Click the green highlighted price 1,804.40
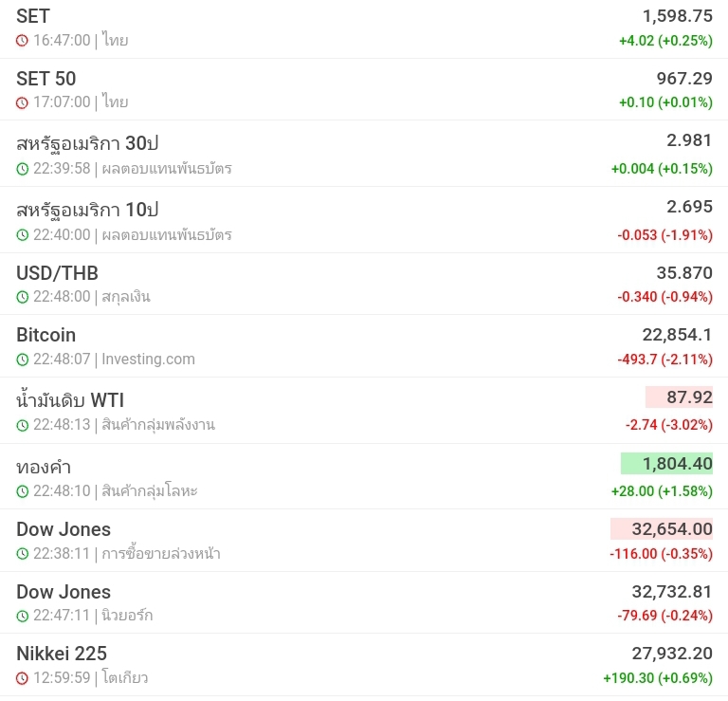This screenshot has width=728, height=701. 666,463
